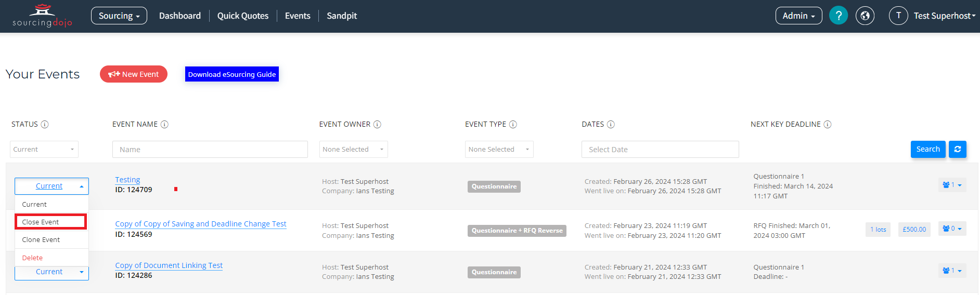This screenshot has width=980, height=295.
Task: Click the user avatar circle labeled T
Action: tap(898, 16)
